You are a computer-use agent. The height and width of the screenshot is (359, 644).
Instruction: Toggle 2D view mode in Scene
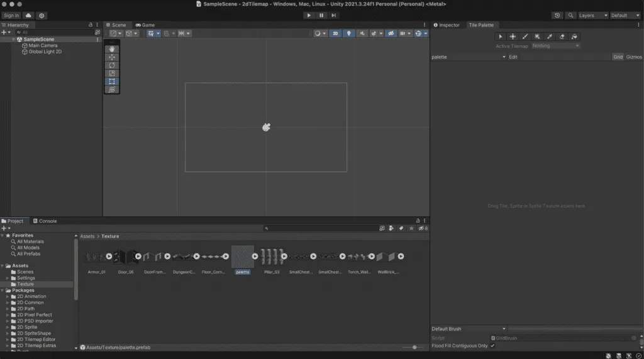pyautogui.click(x=335, y=34)
